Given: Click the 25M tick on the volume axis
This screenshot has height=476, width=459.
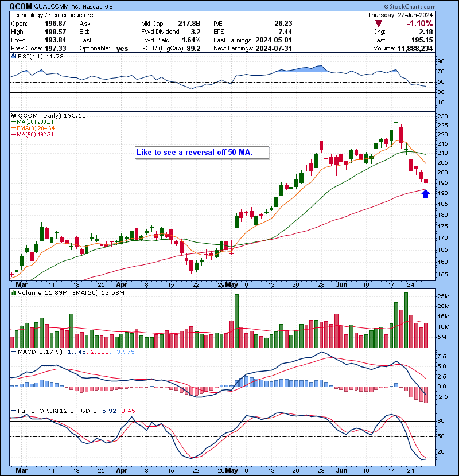Looking at the screenshot, I should click(443, 296).
